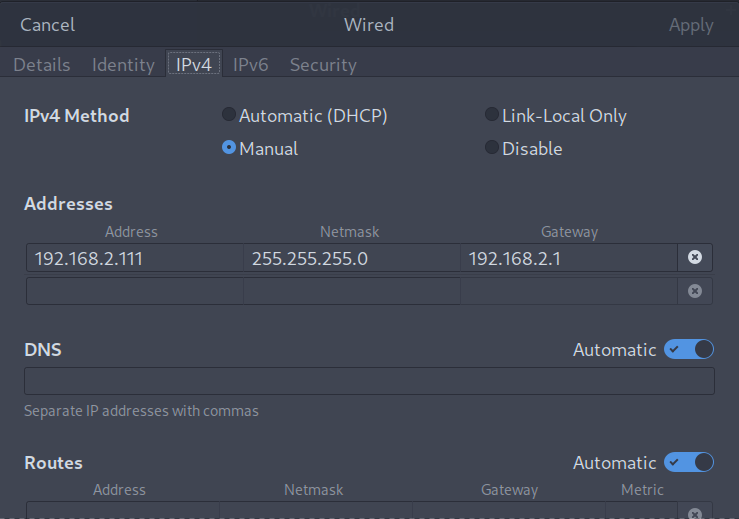Delete the 192.168.2.111 address row
Screen dimensions: 739x519
click(x=695, y=258)
